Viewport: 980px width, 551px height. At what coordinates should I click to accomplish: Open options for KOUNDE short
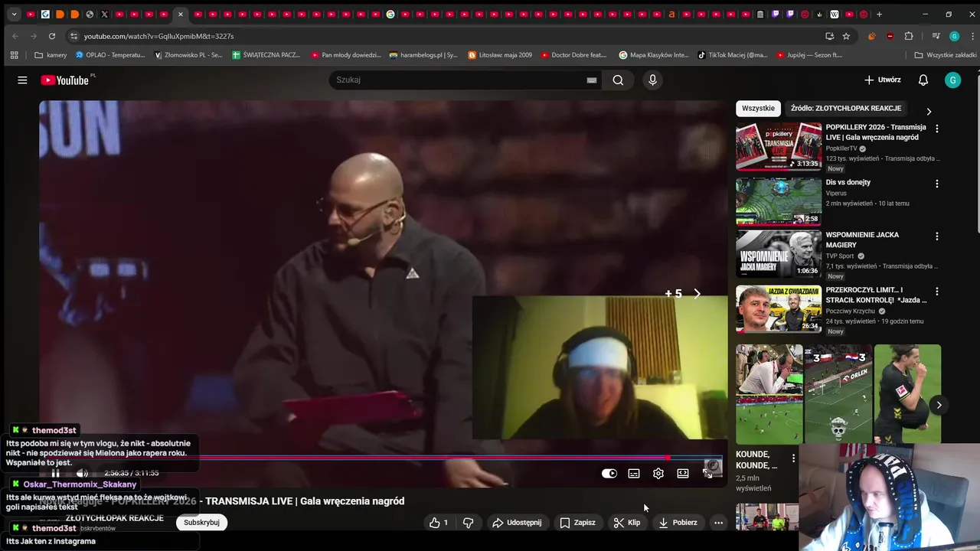793,458
